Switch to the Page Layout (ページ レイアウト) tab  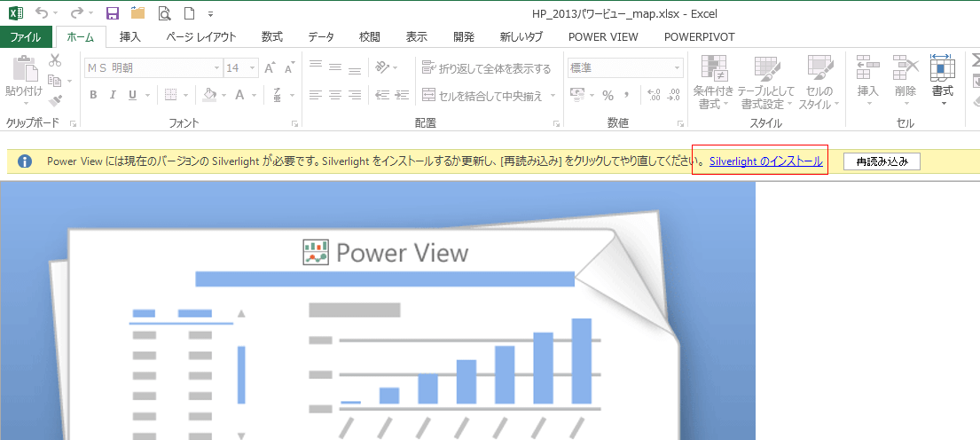coord(201,37)
